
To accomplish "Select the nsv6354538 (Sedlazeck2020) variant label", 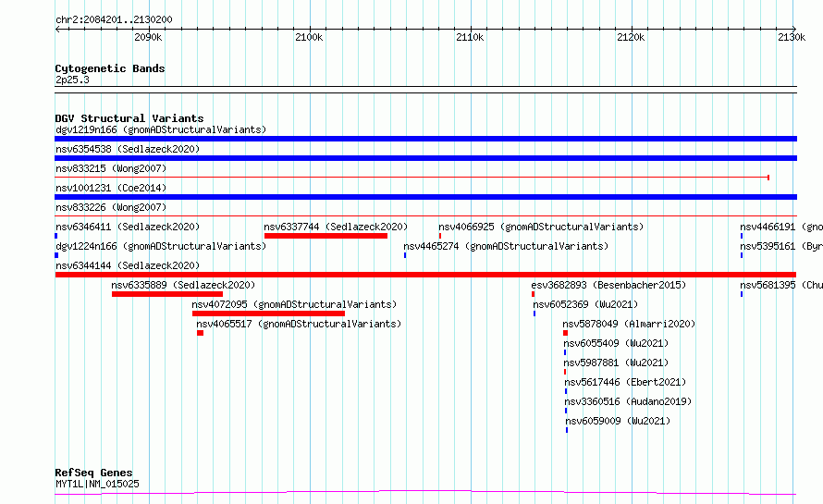I will tap(128, 149).
